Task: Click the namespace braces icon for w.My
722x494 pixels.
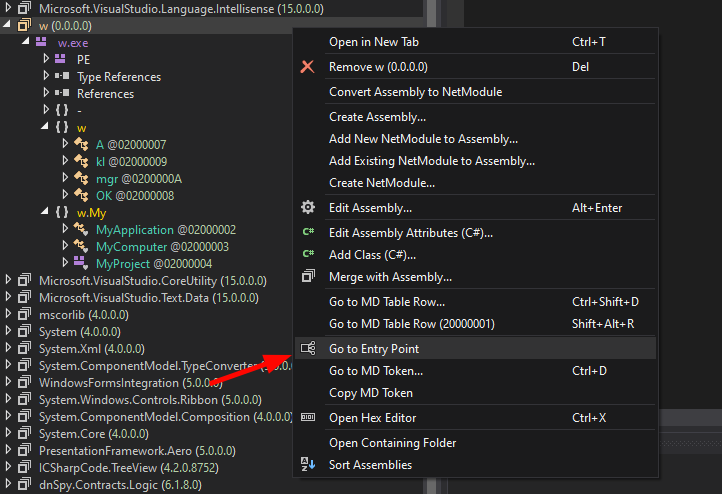Action: pos(62,212)
